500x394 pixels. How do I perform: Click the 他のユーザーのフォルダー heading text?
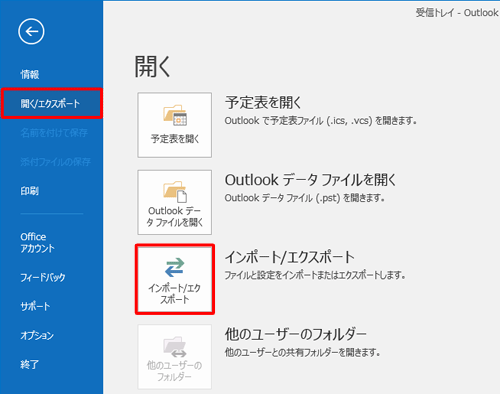pyautogui.click(x=296, y=334)
